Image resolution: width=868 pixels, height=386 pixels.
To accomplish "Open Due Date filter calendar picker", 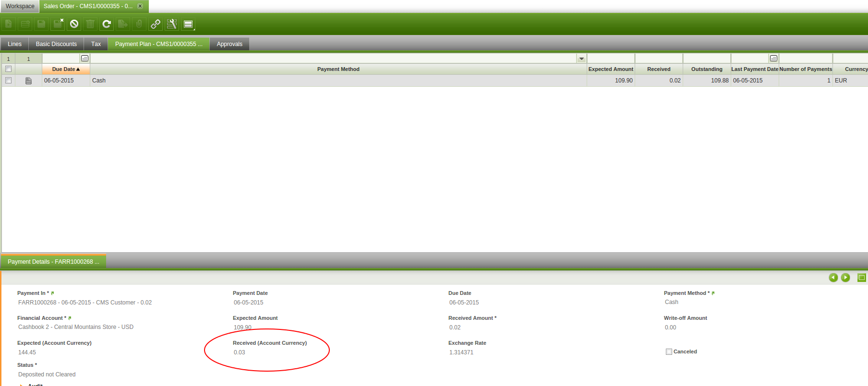I will 84,58.
